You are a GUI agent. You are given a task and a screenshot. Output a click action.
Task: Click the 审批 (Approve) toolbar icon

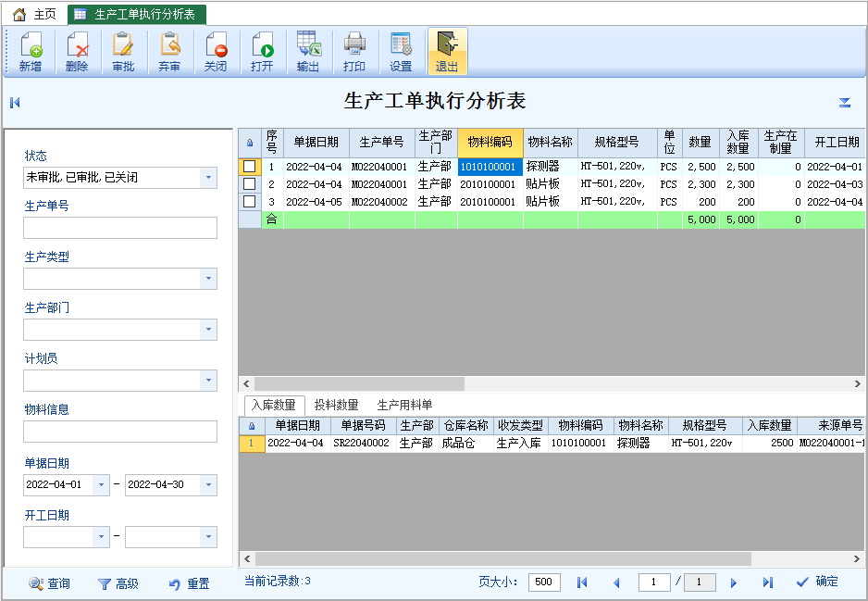click(123, 52)
